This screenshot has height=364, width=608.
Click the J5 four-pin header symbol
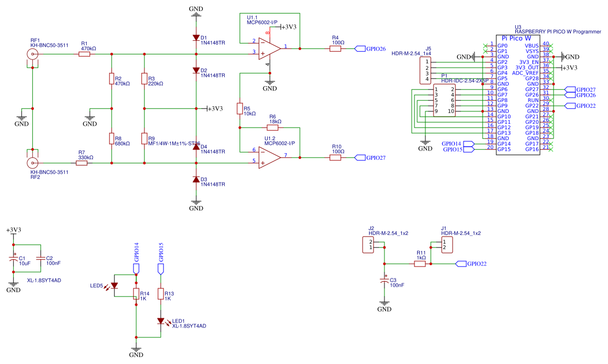[425, 70]
